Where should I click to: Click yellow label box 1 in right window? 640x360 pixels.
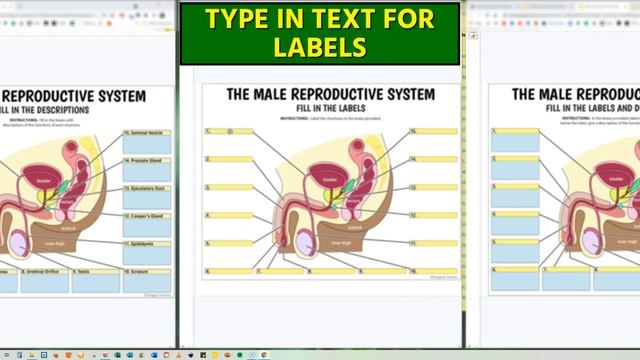point(515,131)
